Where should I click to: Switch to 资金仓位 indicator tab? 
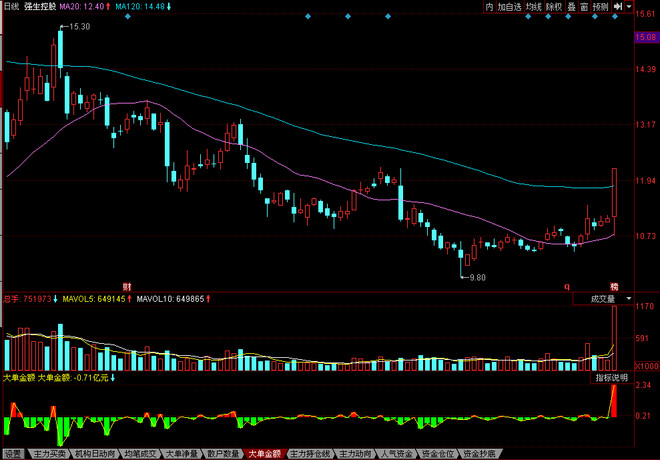click(x=438, y=454)
